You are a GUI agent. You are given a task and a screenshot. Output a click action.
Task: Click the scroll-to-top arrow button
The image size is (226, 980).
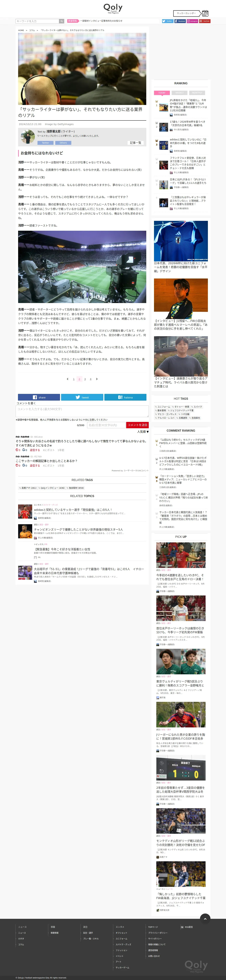click(205, 919)
